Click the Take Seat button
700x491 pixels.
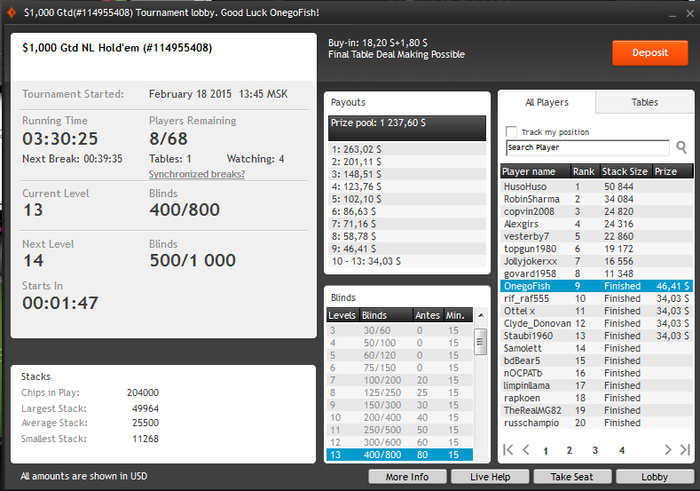point(572,477)
